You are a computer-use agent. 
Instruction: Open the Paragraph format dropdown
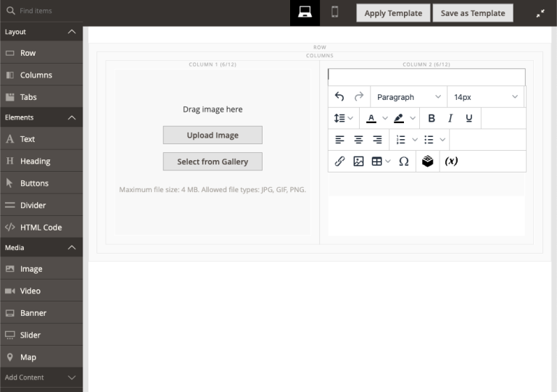[x=408, y=97]
